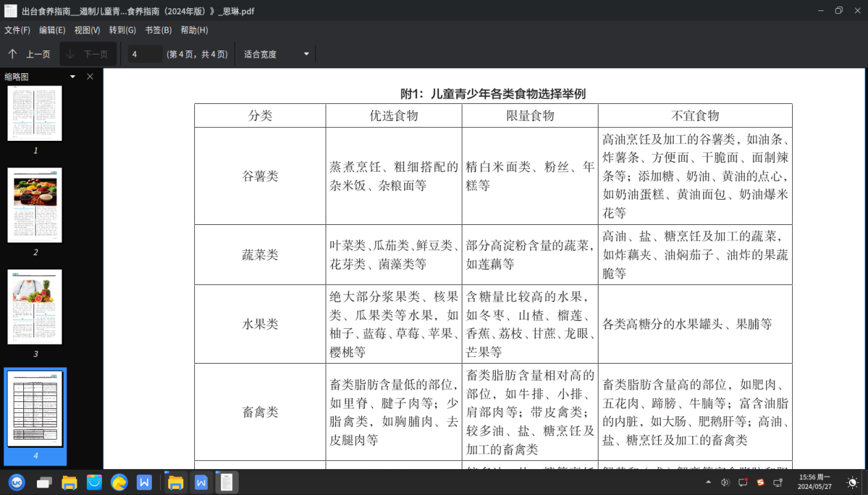Expand the 缩略图 sidebar mode dropdown arrow
This screenshot has height=495, width=868.
click(x=73, y=77)
